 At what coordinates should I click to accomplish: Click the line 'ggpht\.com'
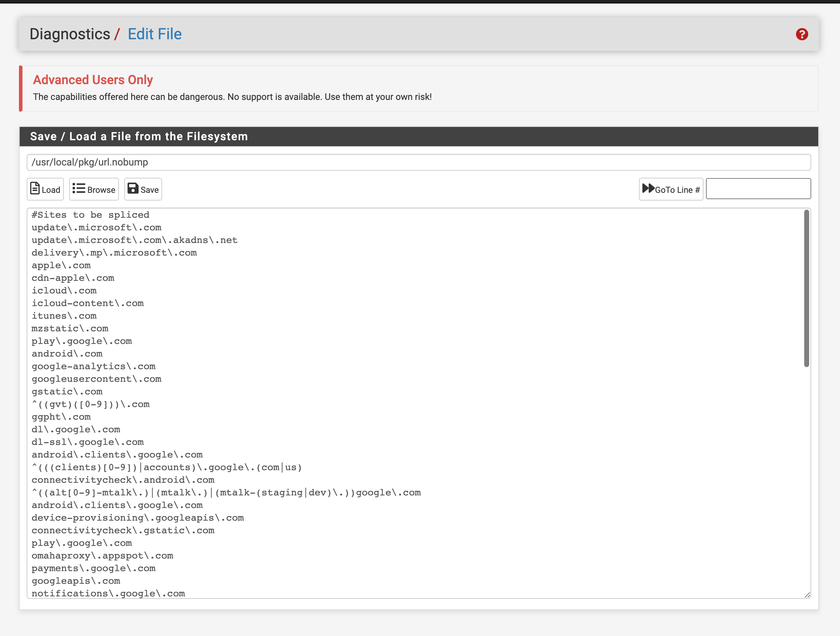coord(61,417)
